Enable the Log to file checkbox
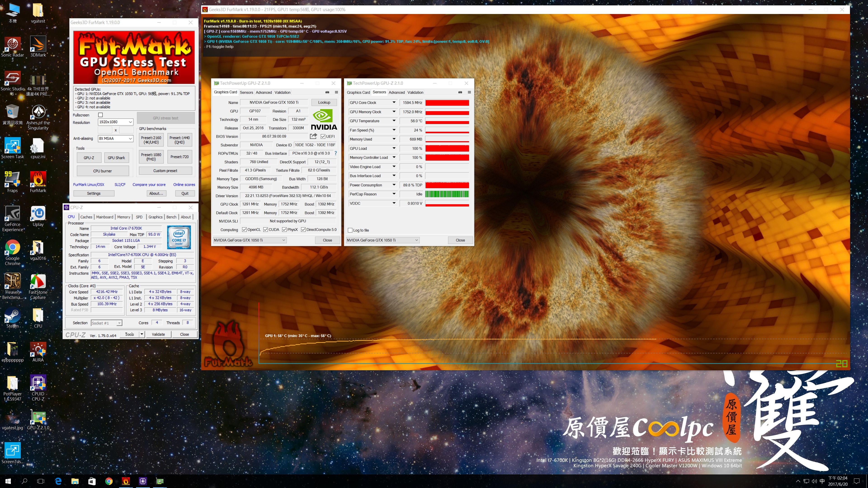The image size is (868, 488). pyautogui.click(x=350, y=230)
